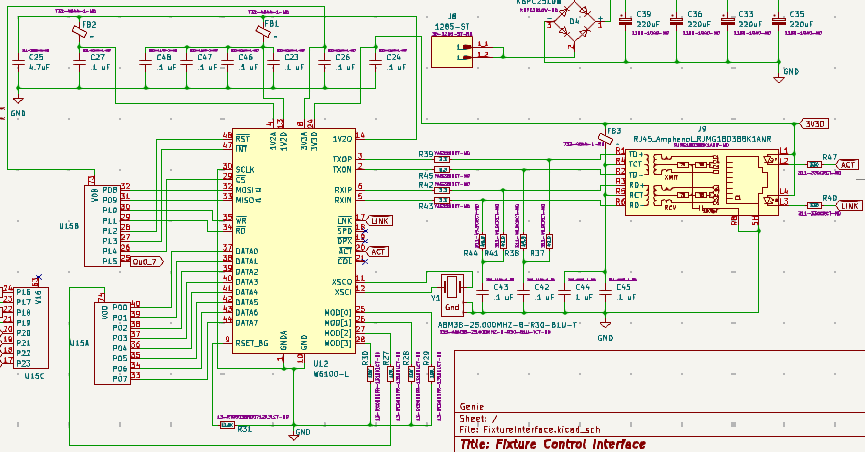The image size is (865, 452).
Task: Click the Fixture Control Interface title text
Action: (x=552, y=444)
